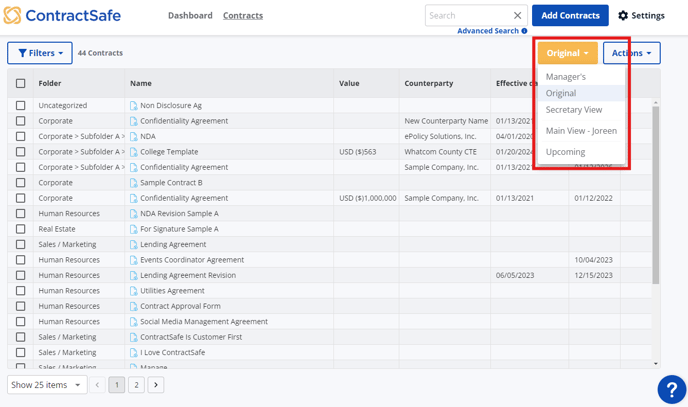The height and width of the screenshot is (407, 688).
Task: Open the Filters dropdown
Action: [x=40, y=53]
